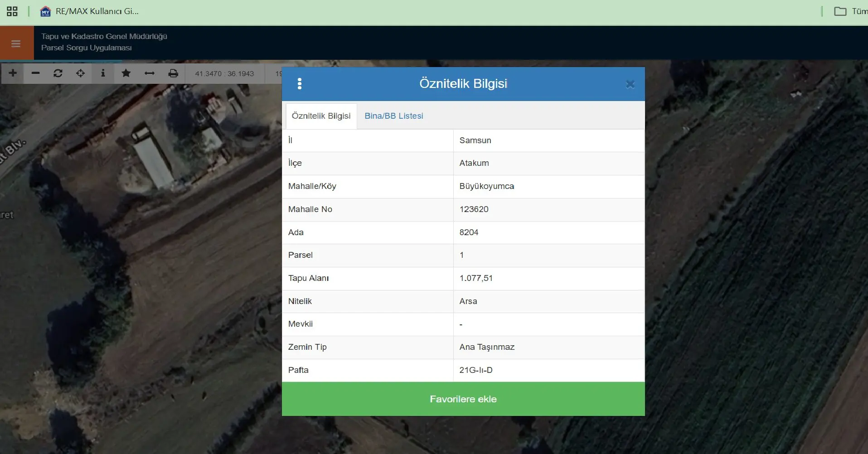Zoom in with the plus icon
The height and width of the screenshot is (454, 868).
13,73
